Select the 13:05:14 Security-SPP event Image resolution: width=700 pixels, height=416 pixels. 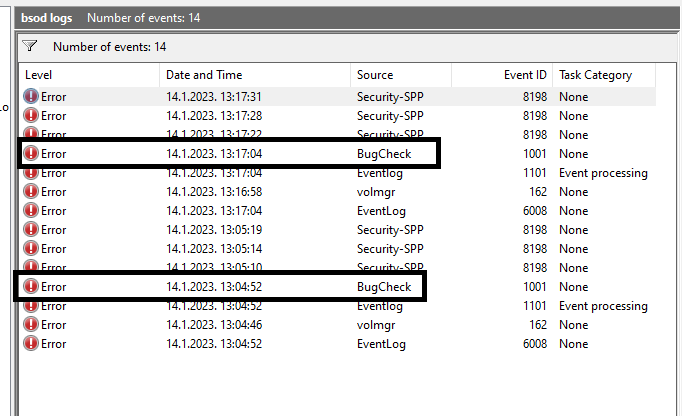[300, 249]
